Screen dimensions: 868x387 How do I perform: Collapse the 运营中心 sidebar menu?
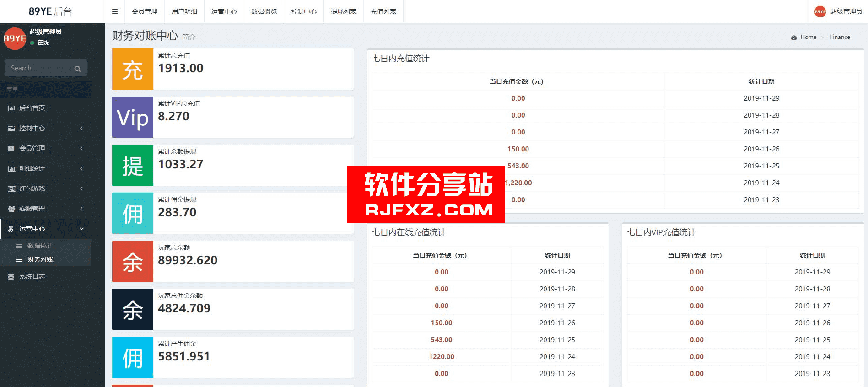[x=46, y=229]
